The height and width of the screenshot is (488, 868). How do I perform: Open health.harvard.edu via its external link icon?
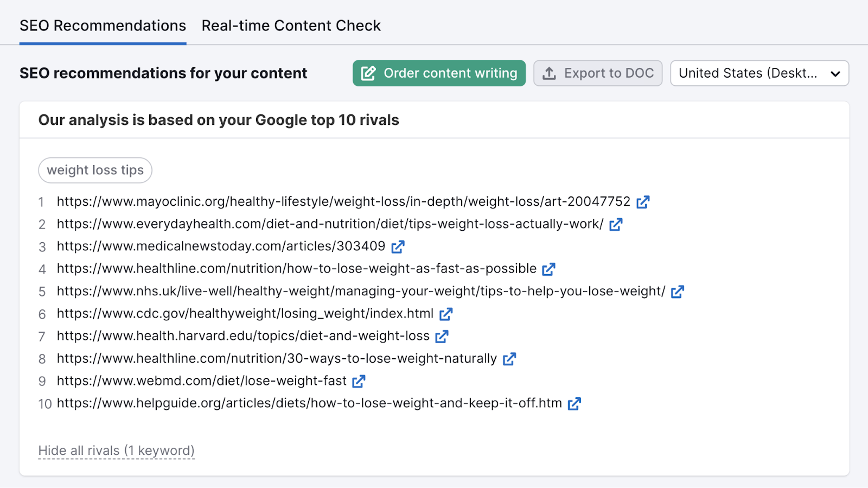coord(442,337)
